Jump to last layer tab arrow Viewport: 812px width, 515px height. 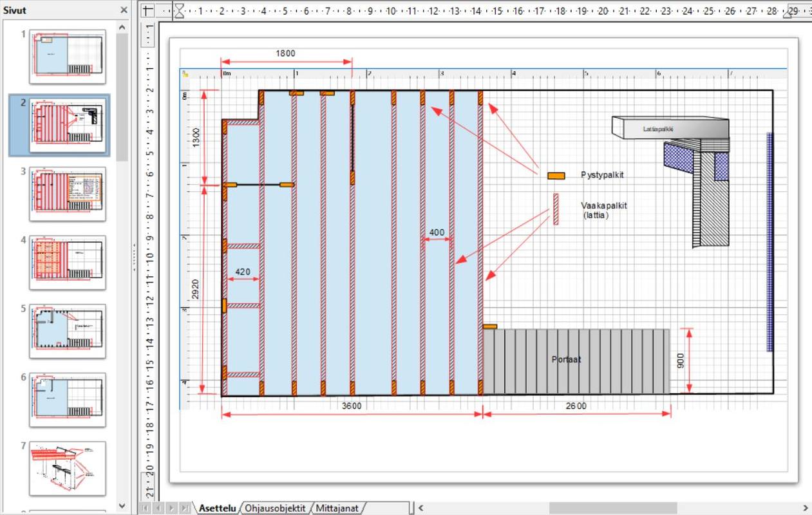[184, 508]
